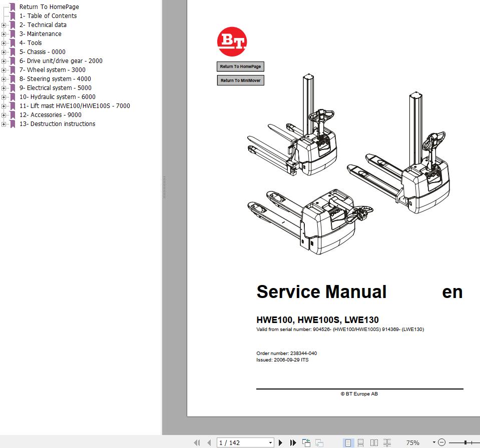480x448 pixels.
Task: Click bookmark ribbon icon beside Electrical system
Action: coord(13,88)
